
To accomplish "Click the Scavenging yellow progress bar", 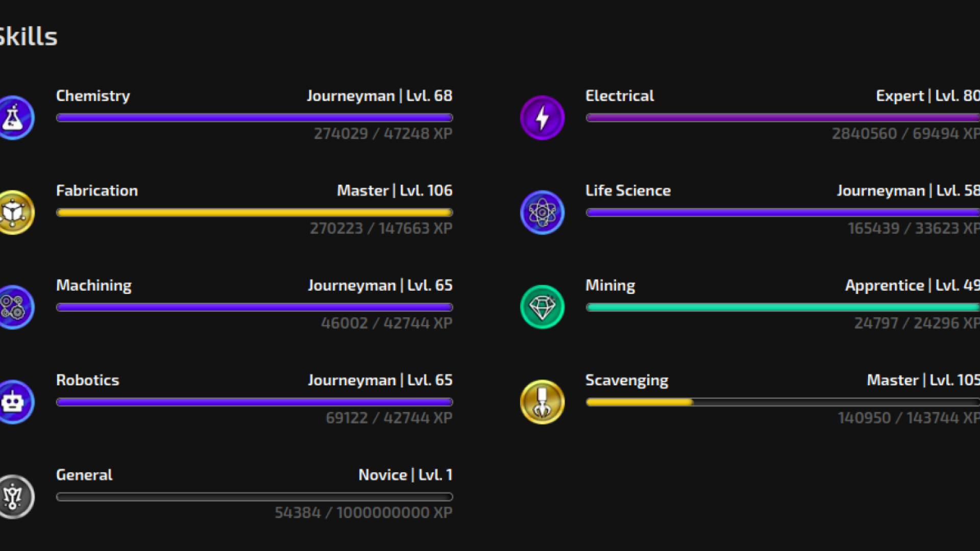I will tap(640, 402).
